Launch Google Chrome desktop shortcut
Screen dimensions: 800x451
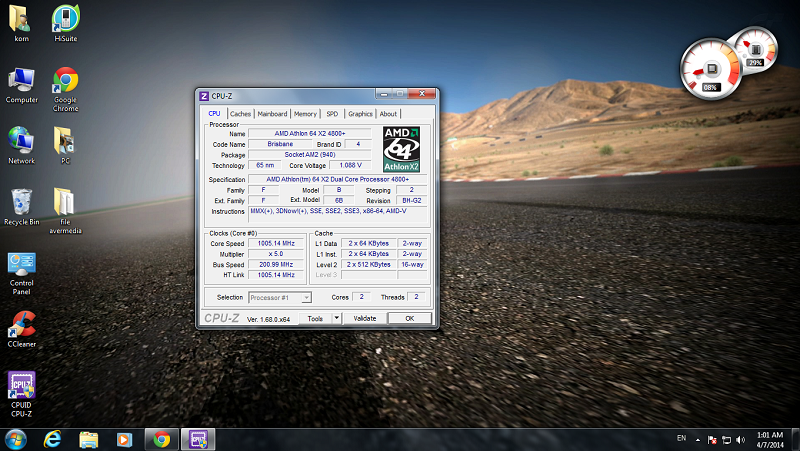tap(65, 89)
